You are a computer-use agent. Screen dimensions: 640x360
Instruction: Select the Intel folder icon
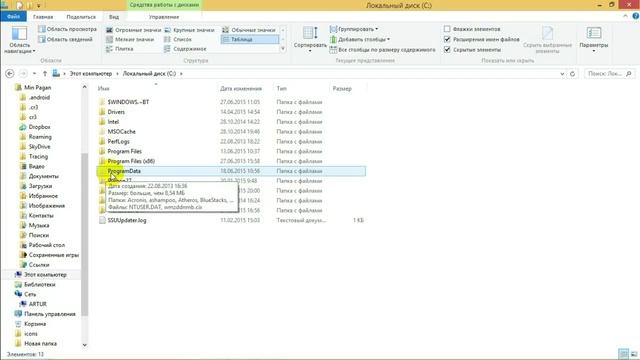point(102,122)
